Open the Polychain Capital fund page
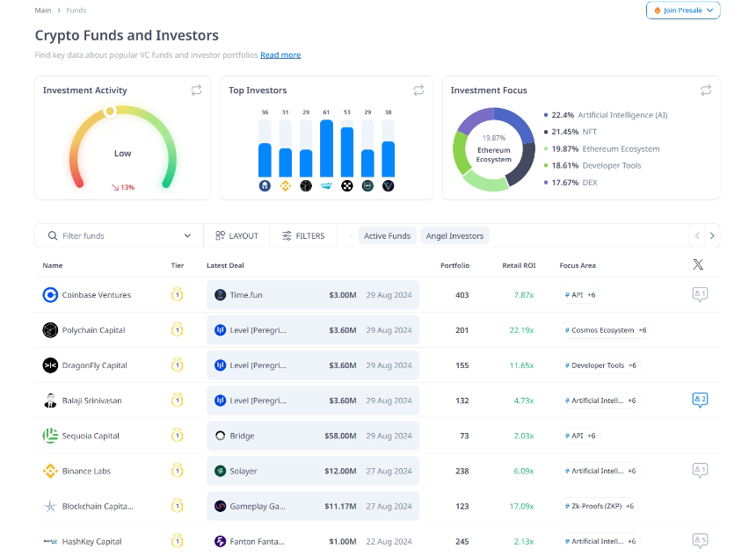The height and width of the screenshot is (556, 756). pos(93,330)
